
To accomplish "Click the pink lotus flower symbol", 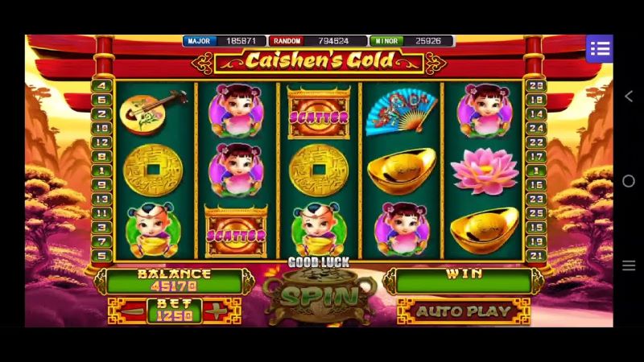I will (485, 171).
